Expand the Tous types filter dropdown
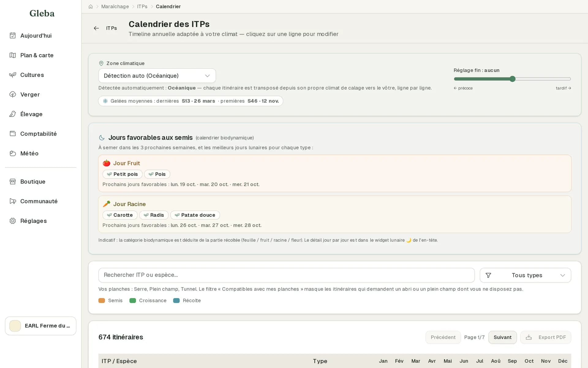588x368 pixels. pyautogui.click(x=525, y=275)
